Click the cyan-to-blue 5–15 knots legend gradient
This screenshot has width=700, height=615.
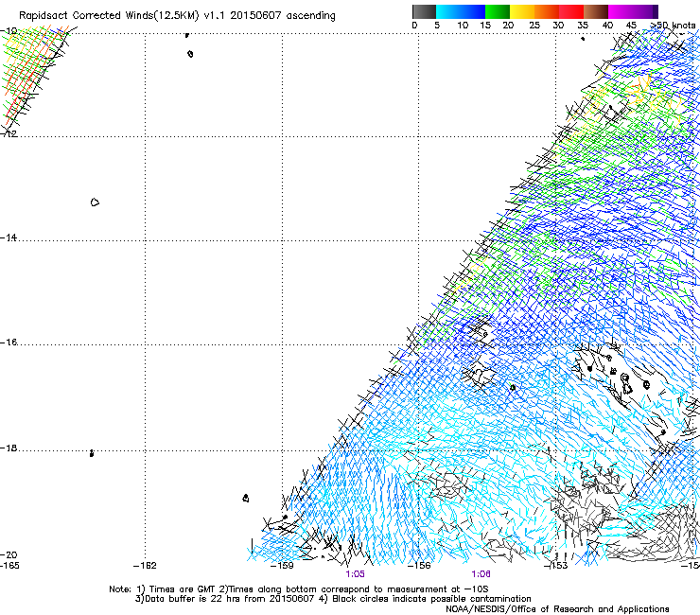point(461,11)
